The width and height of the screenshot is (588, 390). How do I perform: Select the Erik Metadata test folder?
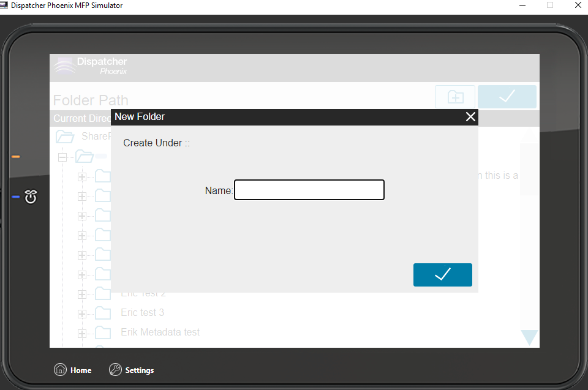pyautogui.click(x=160, y=332)
